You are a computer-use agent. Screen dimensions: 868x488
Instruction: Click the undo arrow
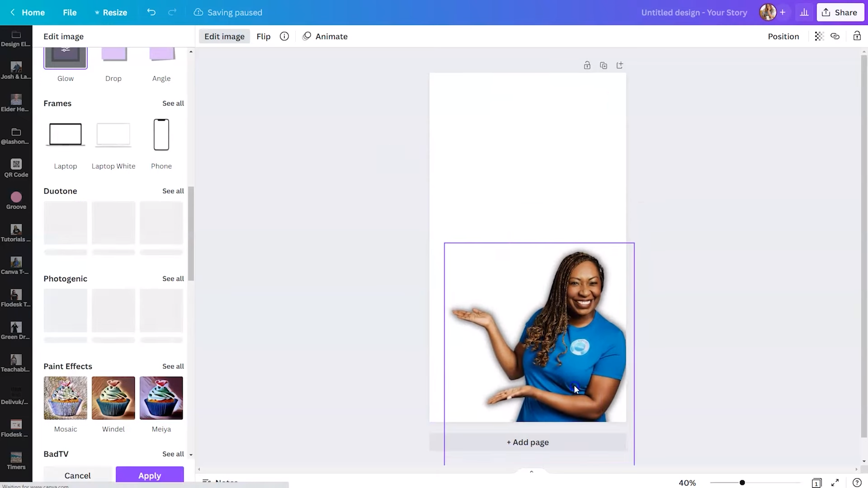pos(151,12)
